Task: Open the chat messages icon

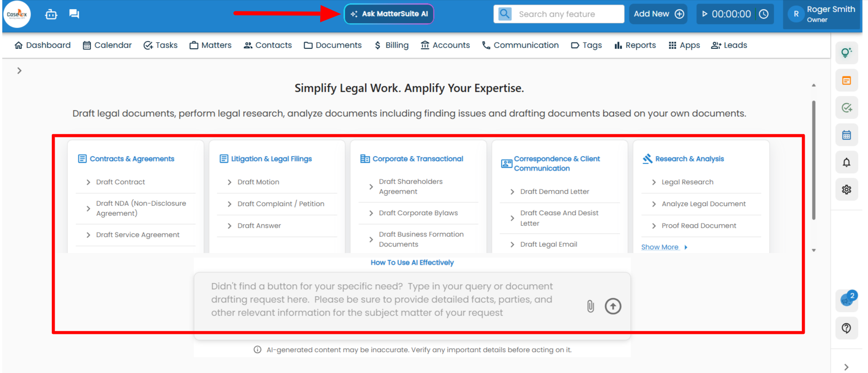Action: pos(74,14)
